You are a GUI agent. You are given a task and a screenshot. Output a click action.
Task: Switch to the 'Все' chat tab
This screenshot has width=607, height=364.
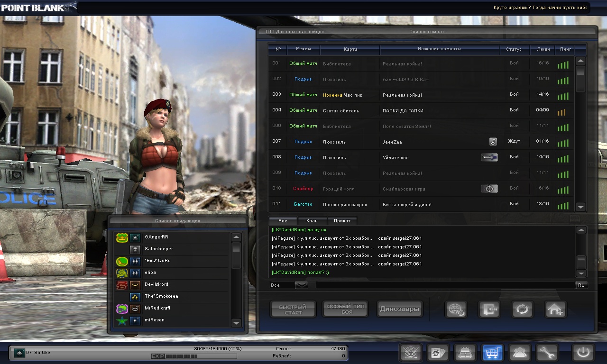(x=283, y=221)
